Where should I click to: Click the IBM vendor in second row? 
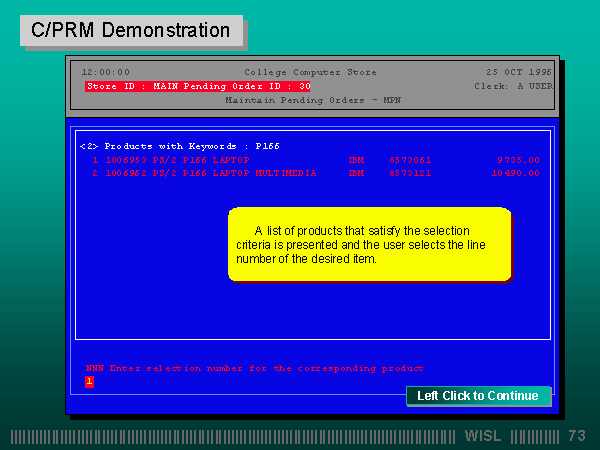pos(357,173)
